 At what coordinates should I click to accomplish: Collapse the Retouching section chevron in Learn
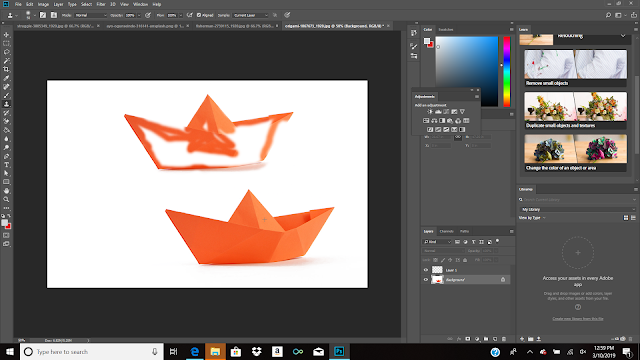click(x=623, y=36)
